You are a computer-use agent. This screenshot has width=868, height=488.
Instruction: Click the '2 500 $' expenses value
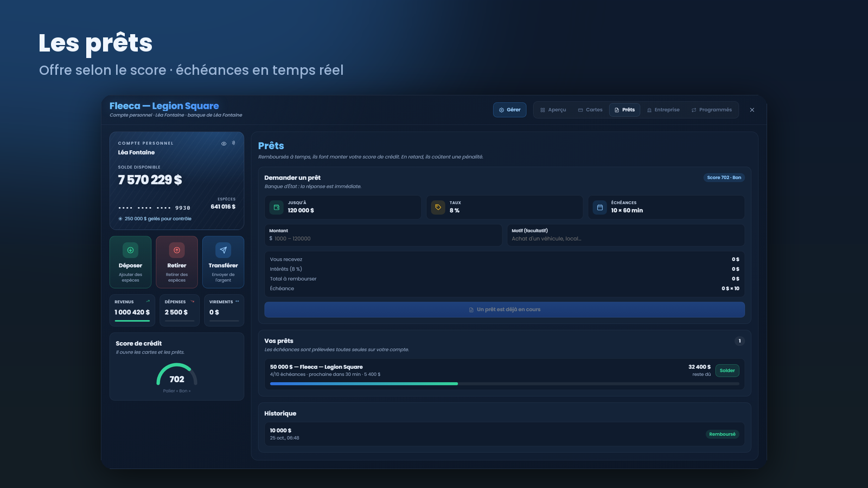[176, 312]
